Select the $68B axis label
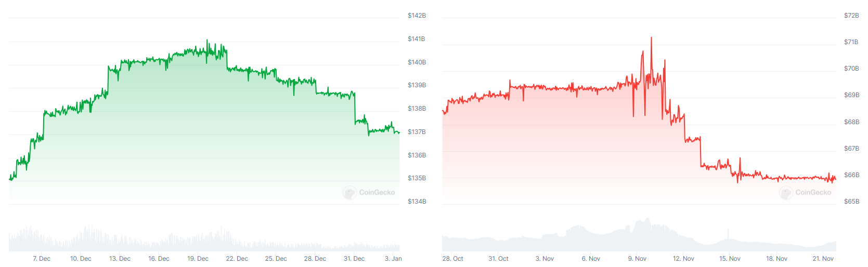Image resolution: width=868 pixels, height=267 pixels. pyautogui.click(x=851, y=122)
